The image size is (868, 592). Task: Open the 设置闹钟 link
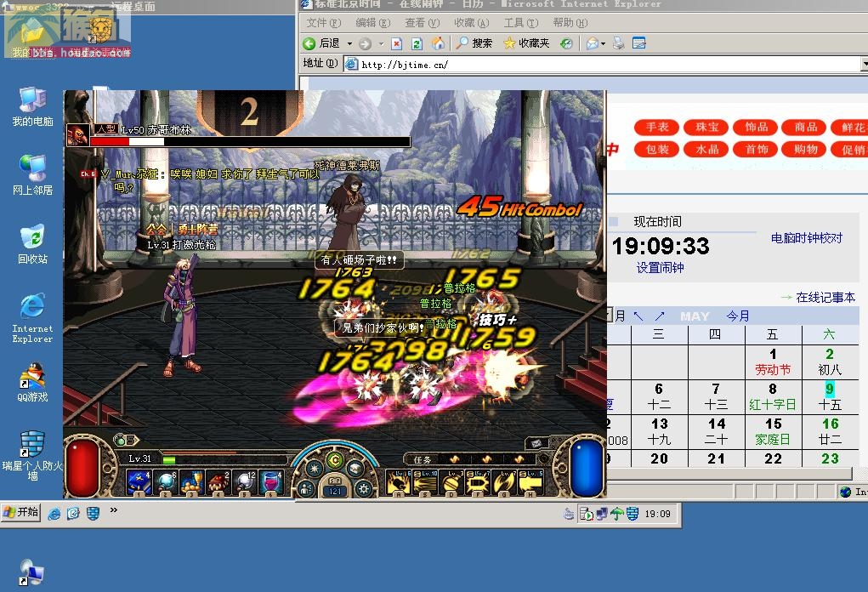(x=660, y=268)
